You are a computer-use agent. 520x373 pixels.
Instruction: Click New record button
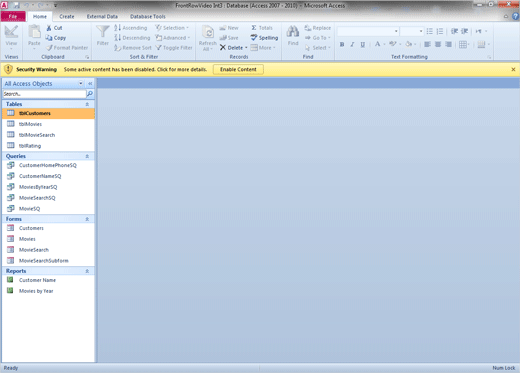point(229,28)
